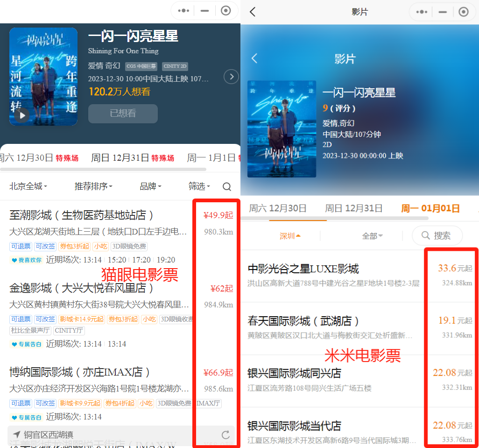
Task: Click the ¥62起 price
Action: 222,289
